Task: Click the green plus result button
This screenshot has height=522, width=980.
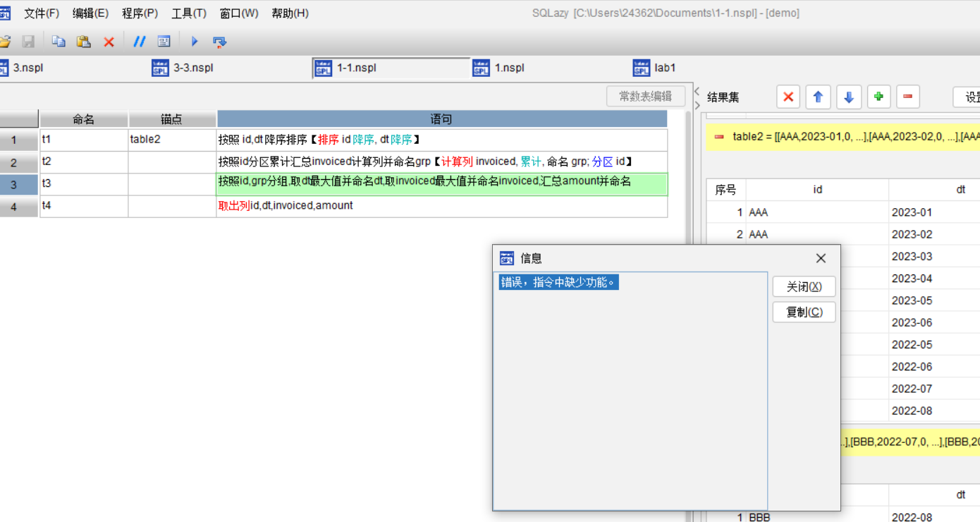Action: tap(878, 97)
